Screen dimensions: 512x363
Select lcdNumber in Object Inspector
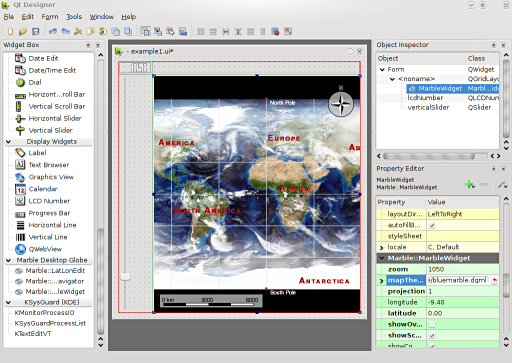click(x=425, y=98)
